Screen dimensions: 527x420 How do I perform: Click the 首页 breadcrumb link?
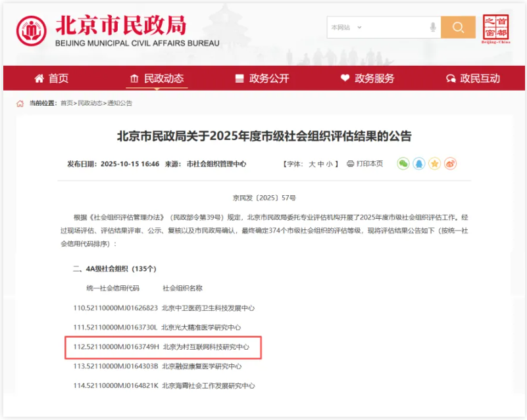66,103
